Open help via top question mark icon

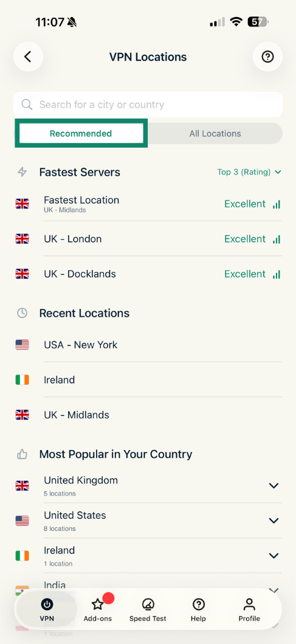[x=267, y=57]
